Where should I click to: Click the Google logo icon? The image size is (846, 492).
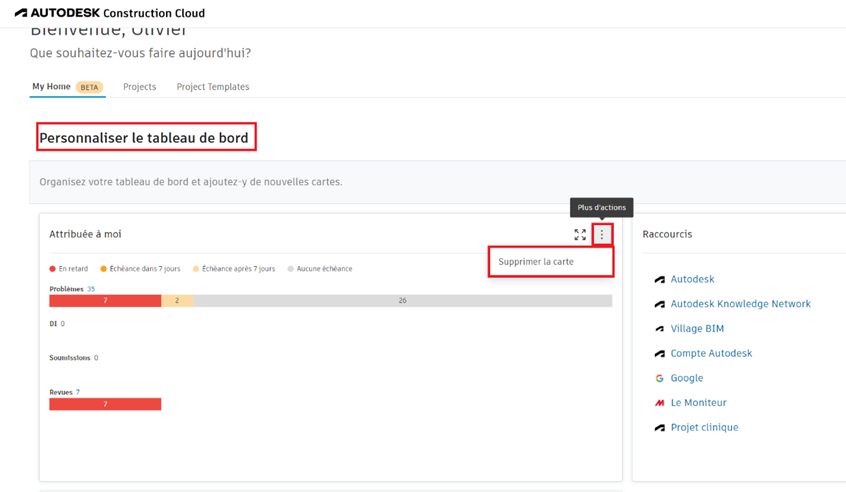pos(659,378)
